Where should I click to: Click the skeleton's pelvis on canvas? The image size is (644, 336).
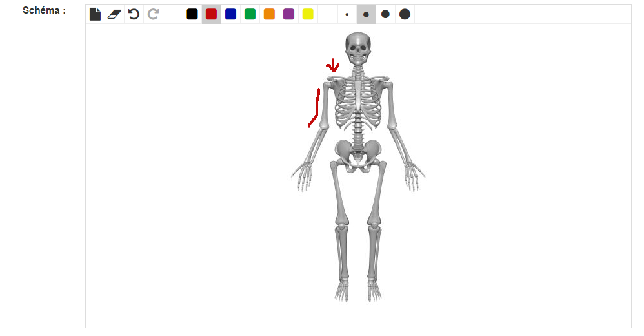pyautogui.click(x=357, y=155)
